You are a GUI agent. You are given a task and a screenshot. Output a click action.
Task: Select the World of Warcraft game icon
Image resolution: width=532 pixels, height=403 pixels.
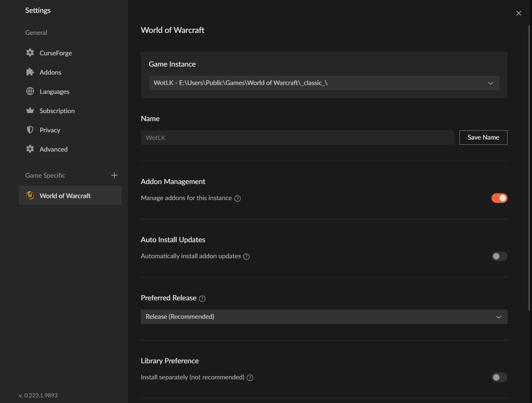point(30,195)
